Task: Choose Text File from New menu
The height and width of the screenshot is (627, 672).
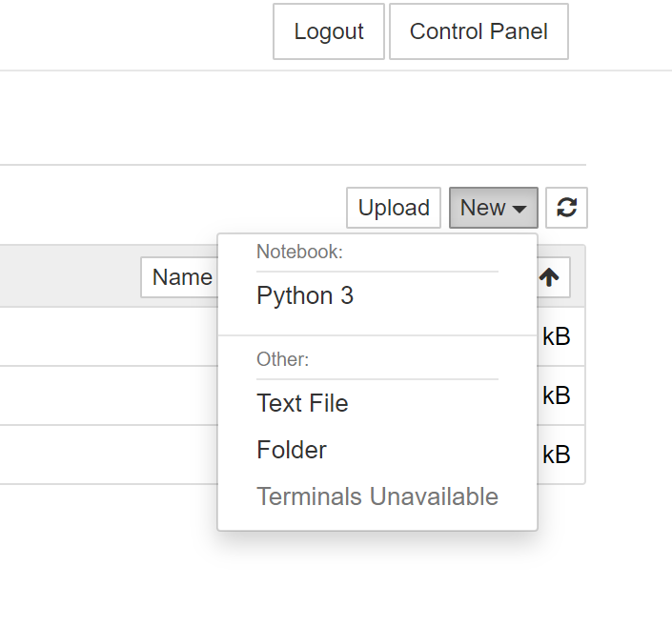Action: tap(302, 403)
